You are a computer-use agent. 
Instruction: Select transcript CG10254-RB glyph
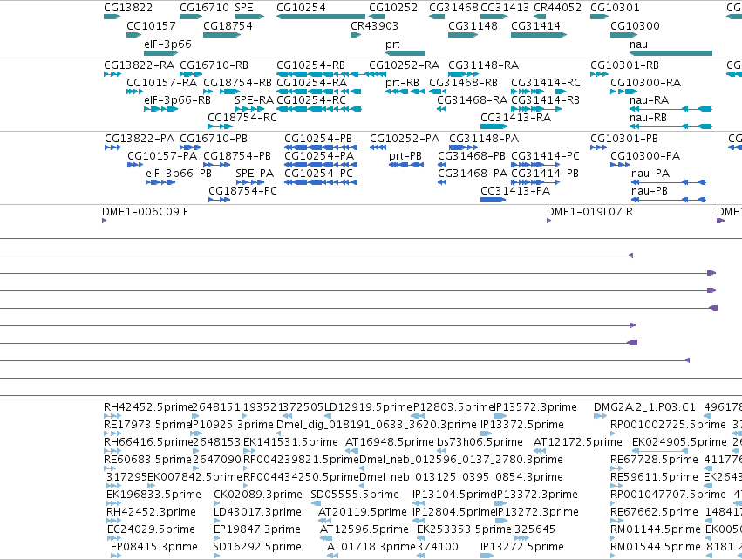(x=321, y=74)
